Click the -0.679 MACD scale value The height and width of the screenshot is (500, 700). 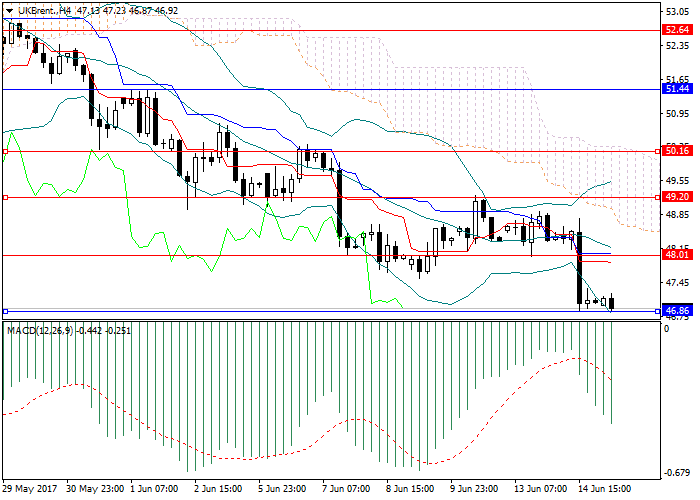pyautogui.click(x=677, y=473)
